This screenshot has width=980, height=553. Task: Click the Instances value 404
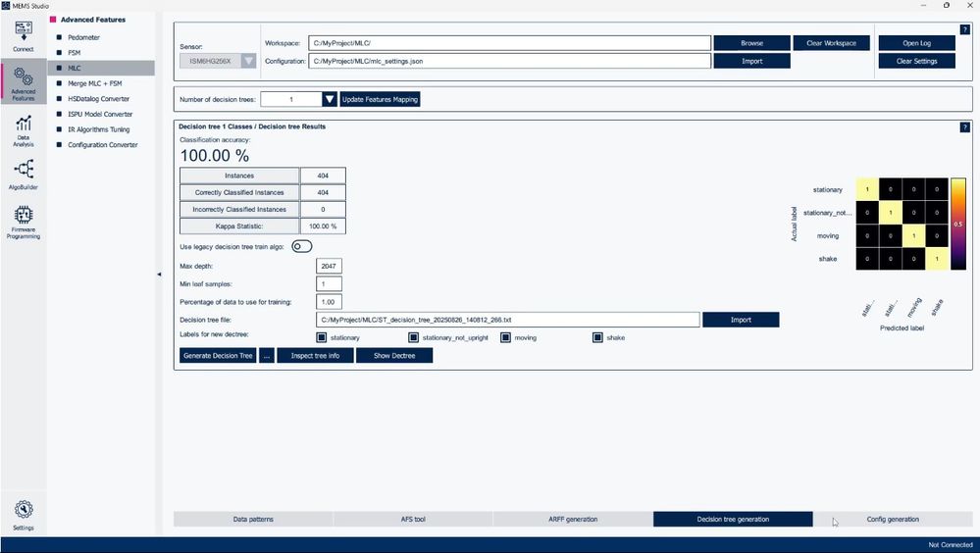pos(323,176)
